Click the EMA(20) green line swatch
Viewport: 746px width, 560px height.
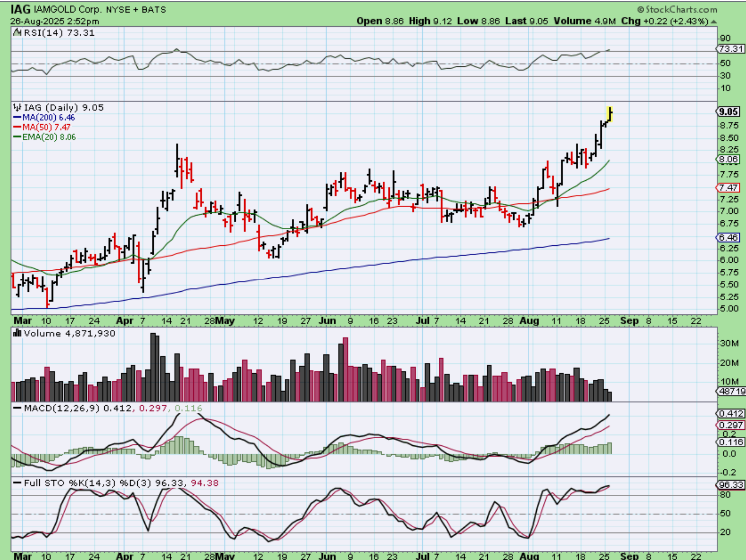pyautogui.click(x=17, y=137)
